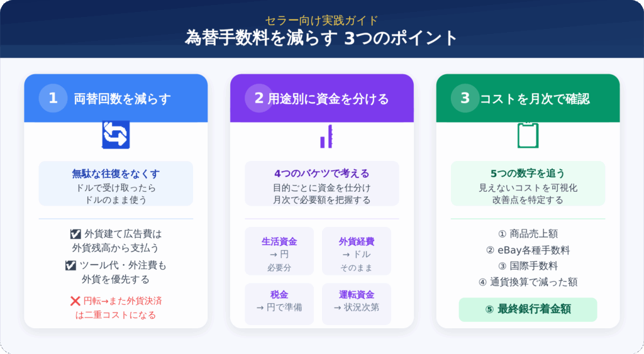
Task: Click the 税金 bucket tile
Action: click(x=279, y=303)
